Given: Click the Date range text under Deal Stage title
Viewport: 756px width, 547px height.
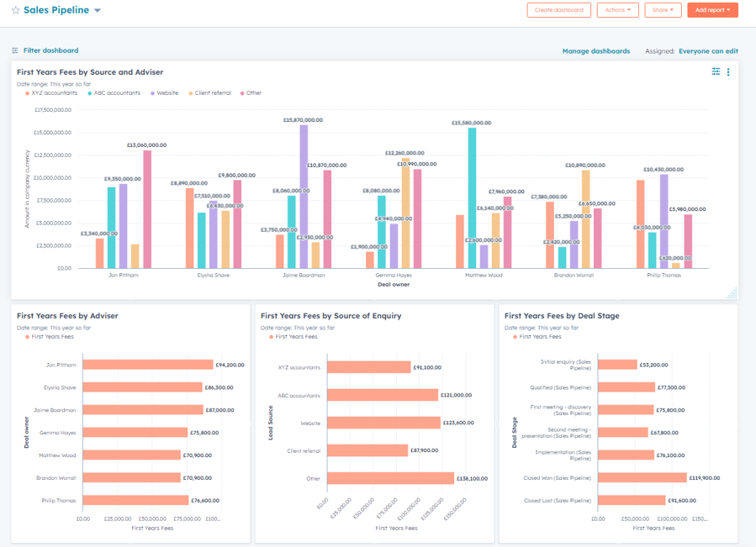Looking at the screenshot, I should tap(542, 328).
